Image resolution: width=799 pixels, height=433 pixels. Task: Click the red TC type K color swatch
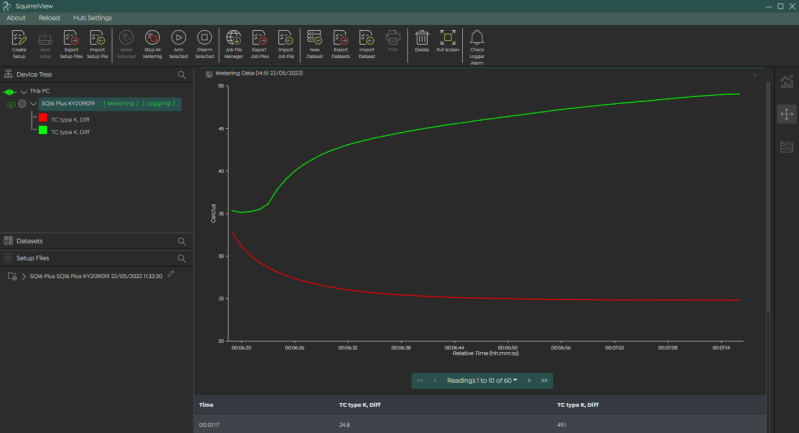pyautogui.click(x=42, y=118)
